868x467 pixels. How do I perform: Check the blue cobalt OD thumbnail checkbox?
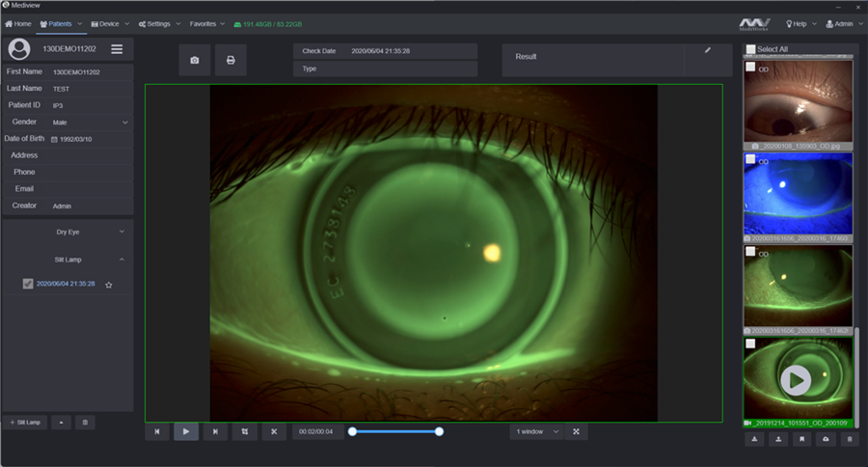click(750, 159)
